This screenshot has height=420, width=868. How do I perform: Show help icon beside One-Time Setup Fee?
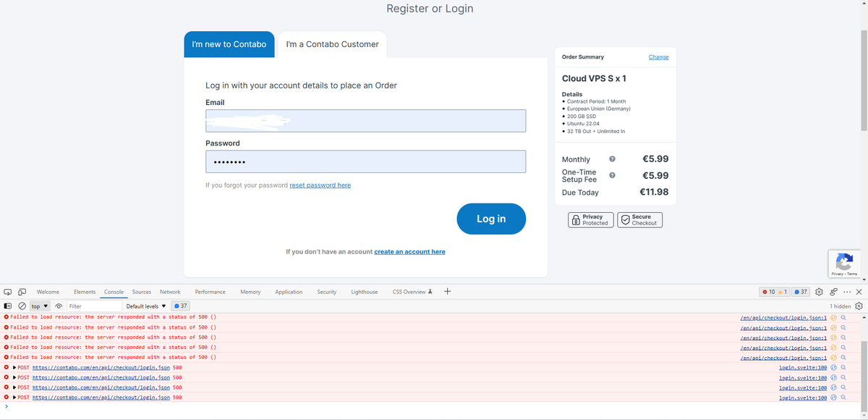612,175
